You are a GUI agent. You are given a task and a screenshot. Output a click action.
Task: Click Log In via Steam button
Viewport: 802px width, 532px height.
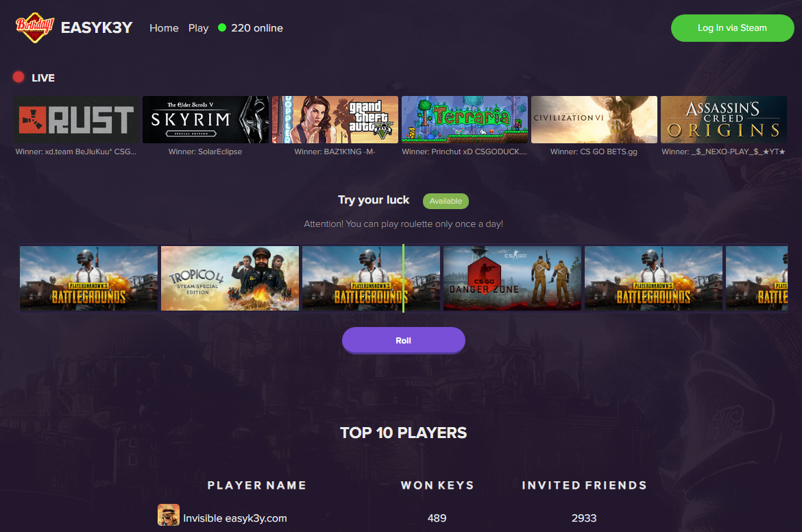click(732, 28)
